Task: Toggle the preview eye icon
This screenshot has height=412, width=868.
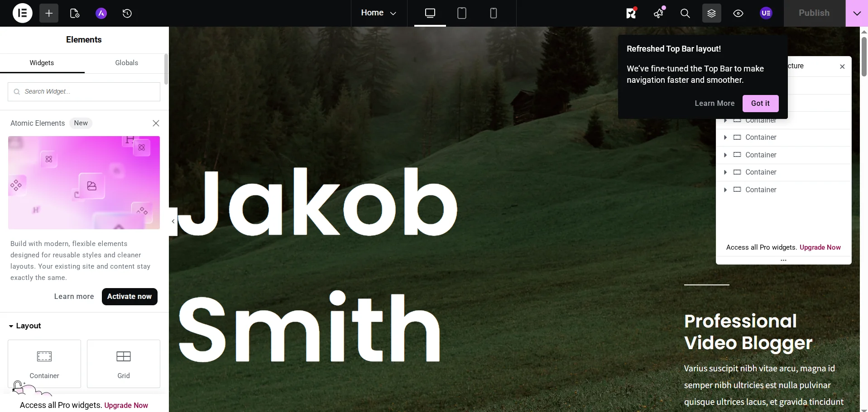Action: (738, 13)
